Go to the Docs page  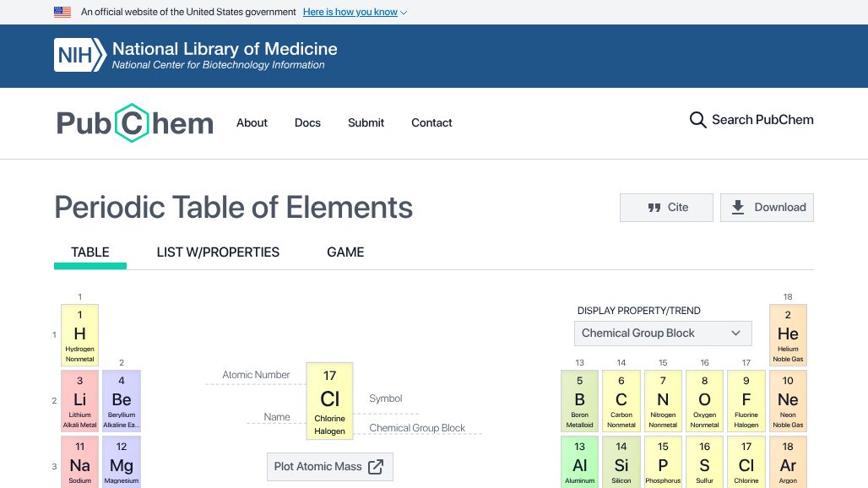coord(307,122)
